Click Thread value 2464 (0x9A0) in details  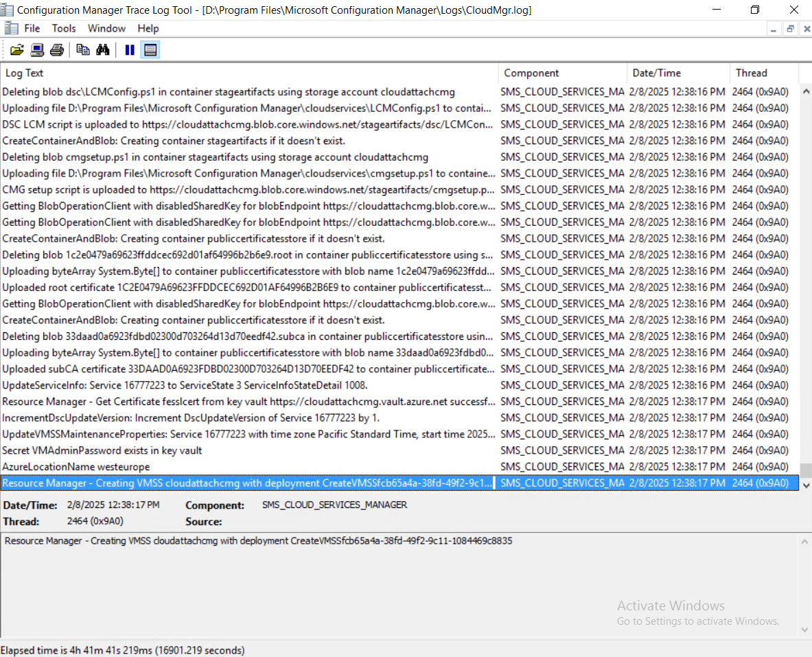click(x=95, y=521)
